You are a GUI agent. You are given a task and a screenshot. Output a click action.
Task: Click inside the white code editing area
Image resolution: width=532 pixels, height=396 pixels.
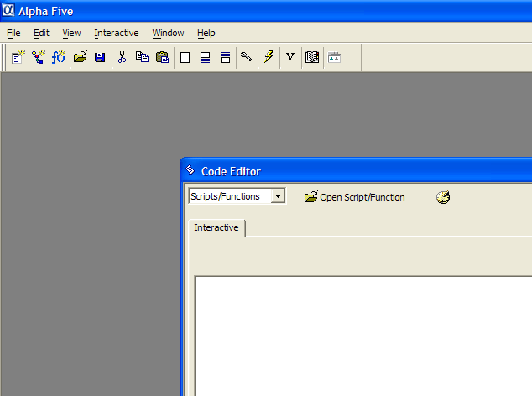[x=363, y=336]
